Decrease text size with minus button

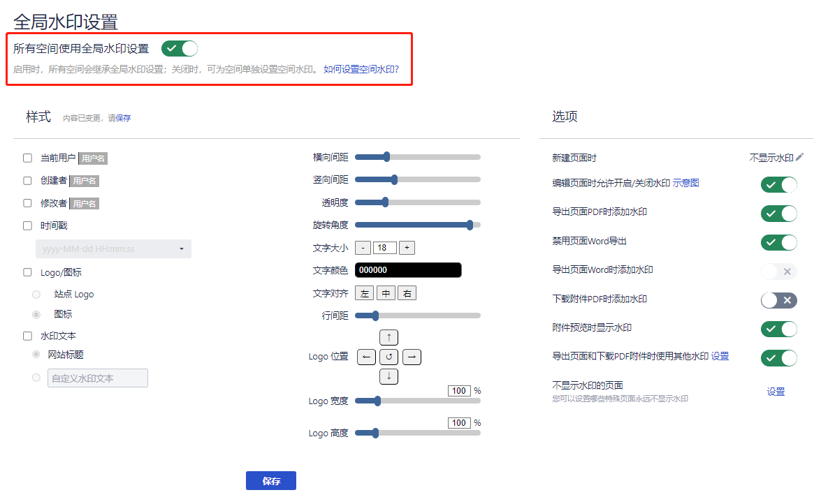click(x=363, y=248)
